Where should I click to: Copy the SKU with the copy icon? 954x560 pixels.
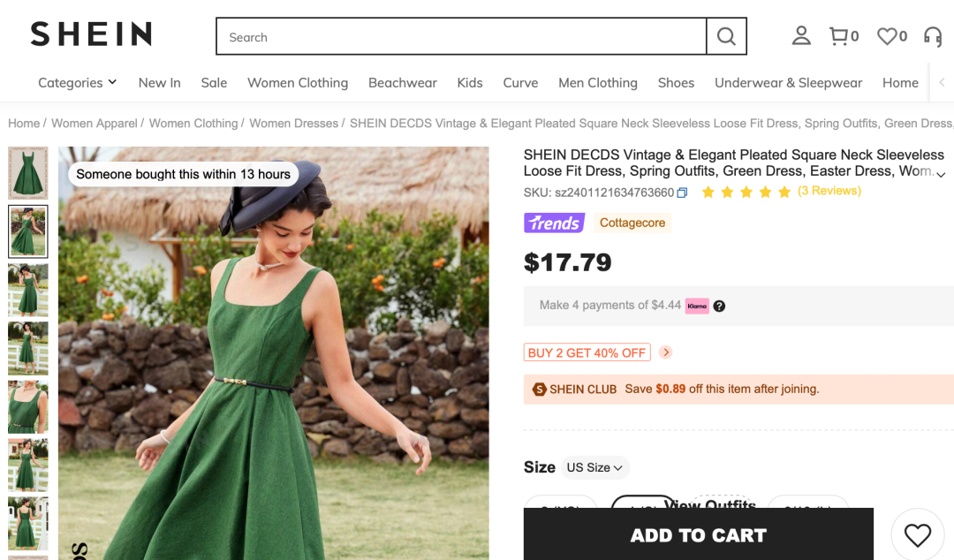pyautogui.click(x=682, y=193)
